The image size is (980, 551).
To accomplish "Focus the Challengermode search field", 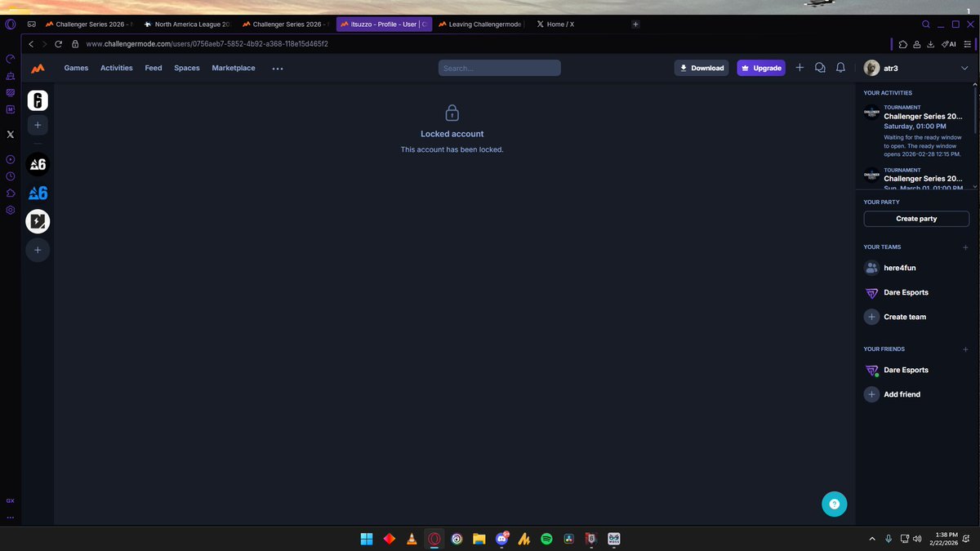I will tap(499, 69).
